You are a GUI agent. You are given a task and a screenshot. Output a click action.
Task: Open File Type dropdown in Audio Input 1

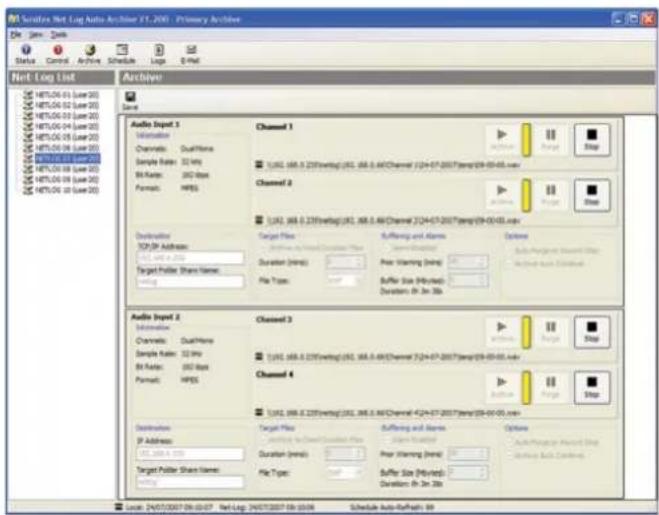click(x=344, y=280)
